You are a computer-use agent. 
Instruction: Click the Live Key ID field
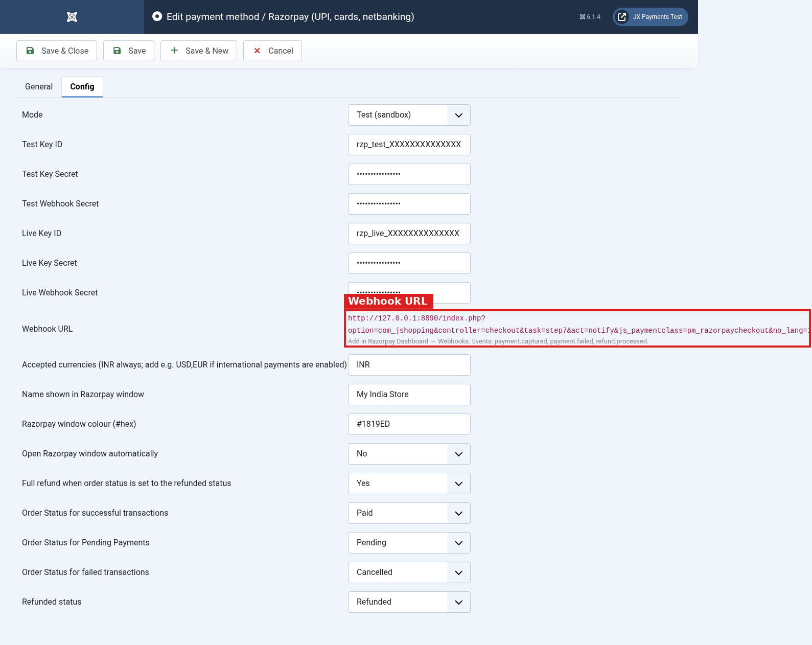409,234
